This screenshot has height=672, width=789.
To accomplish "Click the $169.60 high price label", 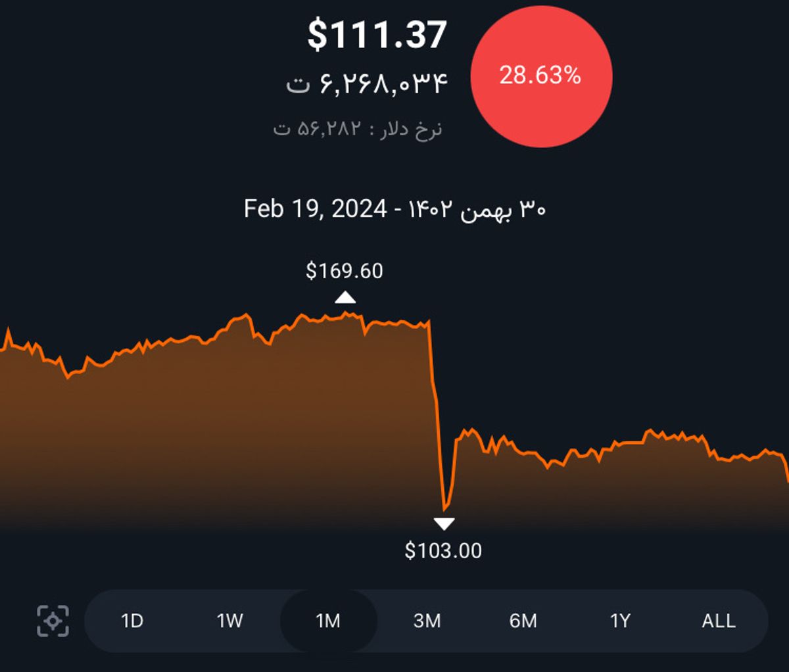I will point(345,271).
